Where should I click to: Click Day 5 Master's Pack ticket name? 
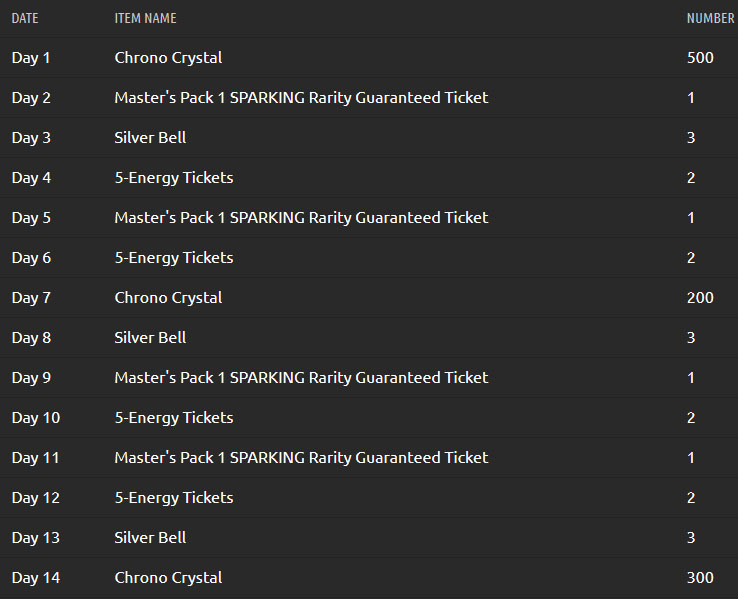click(x=301, y=218)
